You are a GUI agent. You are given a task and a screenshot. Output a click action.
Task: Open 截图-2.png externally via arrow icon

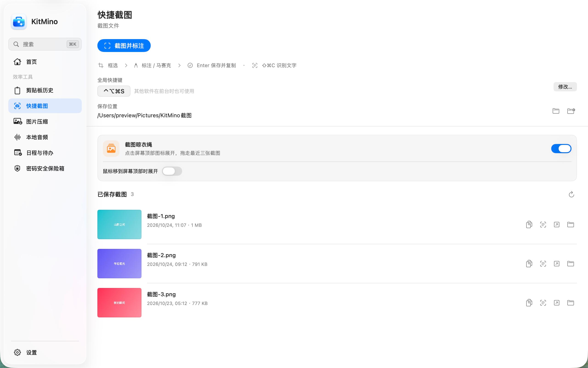coord(557,264)
